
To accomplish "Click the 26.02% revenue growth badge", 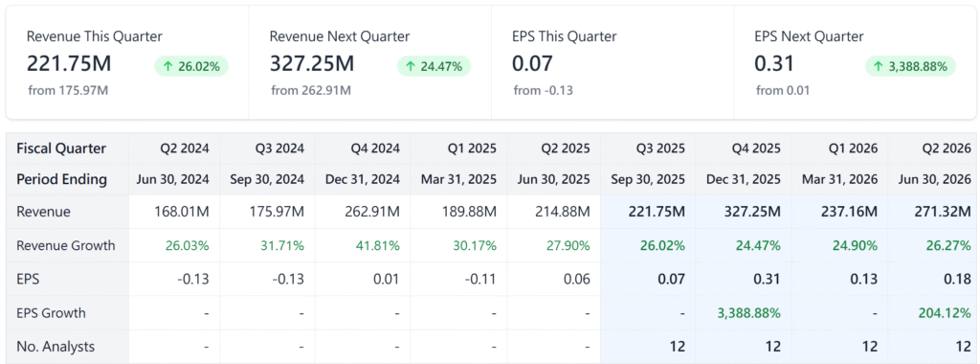I will point(191,66).
